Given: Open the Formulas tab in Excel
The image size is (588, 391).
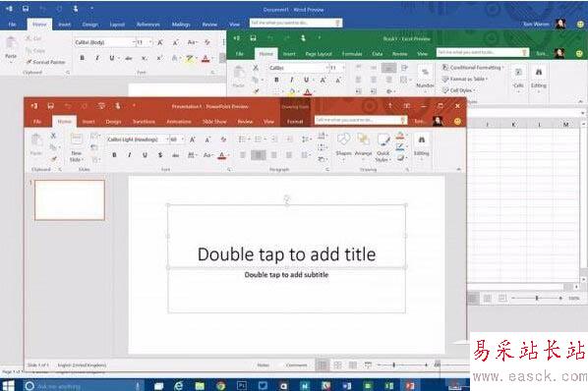Looking at the screenshot, I should tap(352, 54).
